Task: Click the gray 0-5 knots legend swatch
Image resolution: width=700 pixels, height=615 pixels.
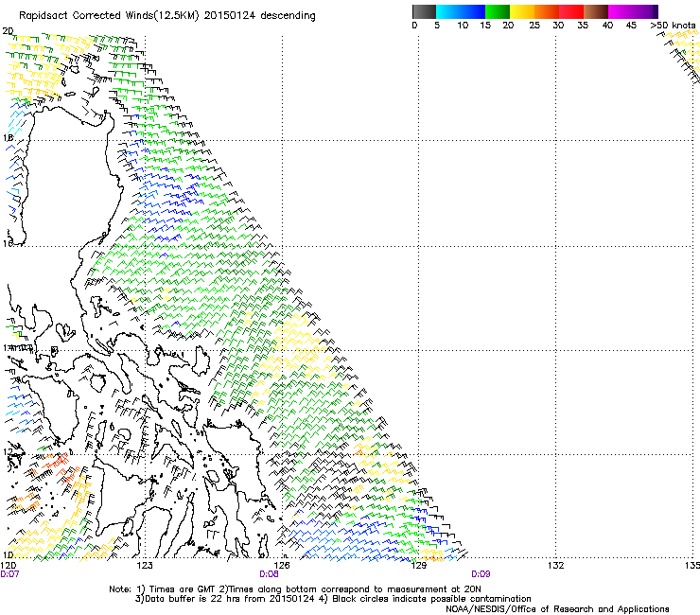Action: (x=424, y=11)
